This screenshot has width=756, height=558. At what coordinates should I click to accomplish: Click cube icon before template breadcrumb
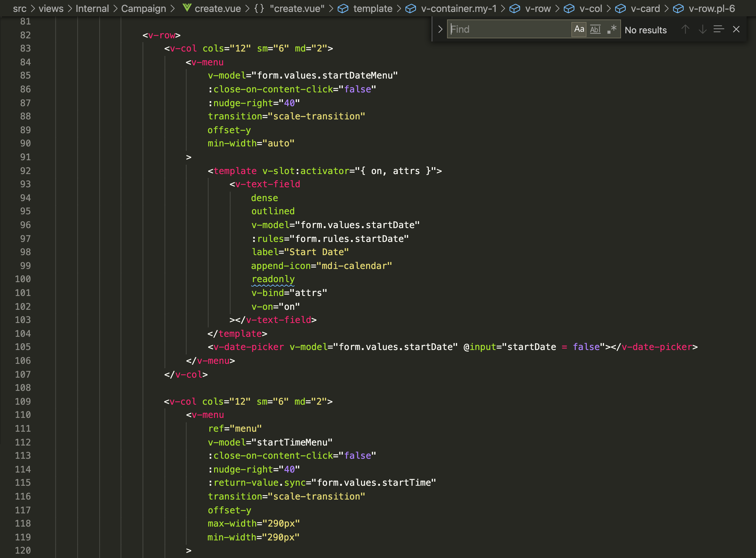(x=343, y=8)
